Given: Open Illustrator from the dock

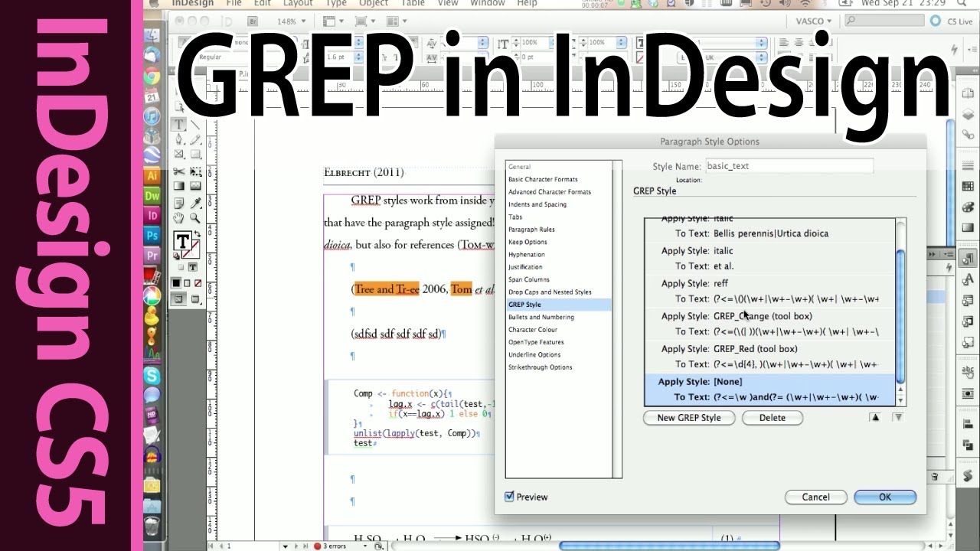Looking at the screenshot, I should tap(152, 176).
